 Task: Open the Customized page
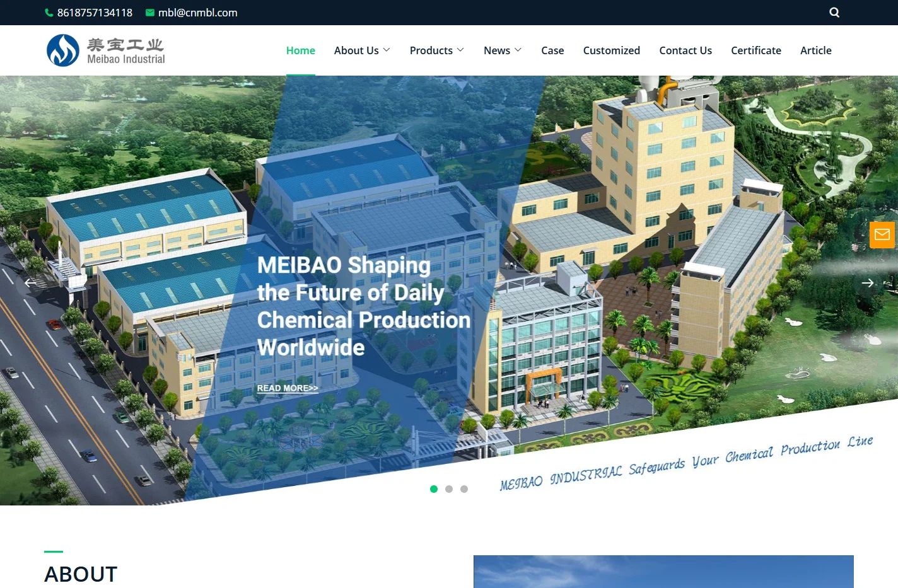[612, 50]
